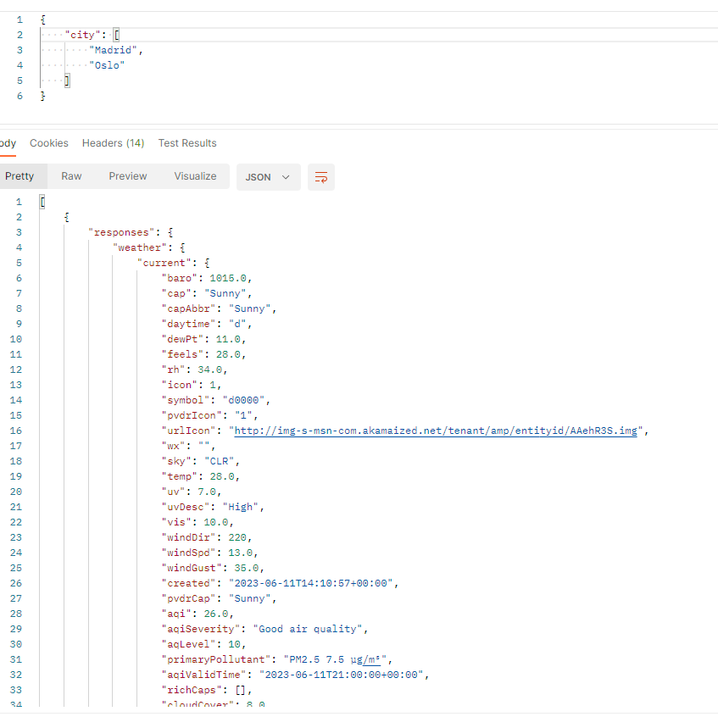Click request body line number 2
Screen dimensions: 718x728
[19, 35]
